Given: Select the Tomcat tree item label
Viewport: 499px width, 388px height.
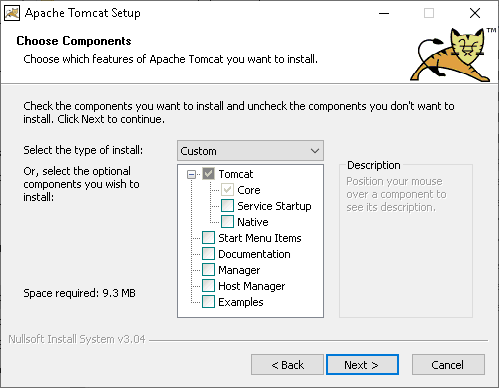Looking at the screenshot, I should coord(236,174).
